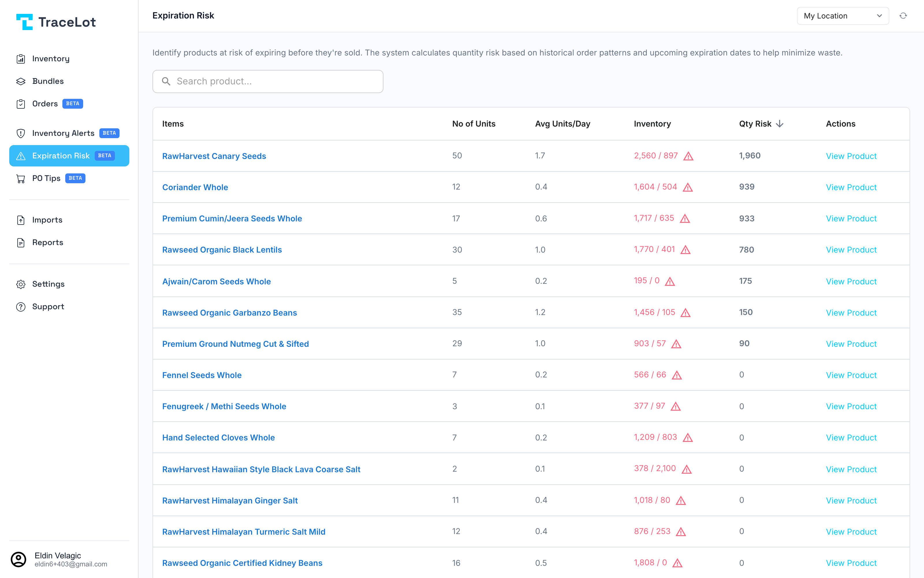Click View Product for Hand Selected Cloves Whole
This screenshot has width=924, height=578.
click(x=851, y=438)
